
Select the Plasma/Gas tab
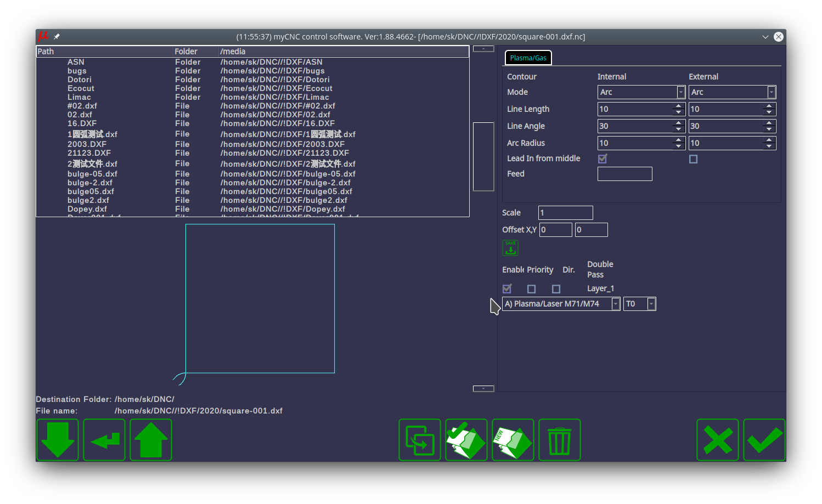[528, 58]
